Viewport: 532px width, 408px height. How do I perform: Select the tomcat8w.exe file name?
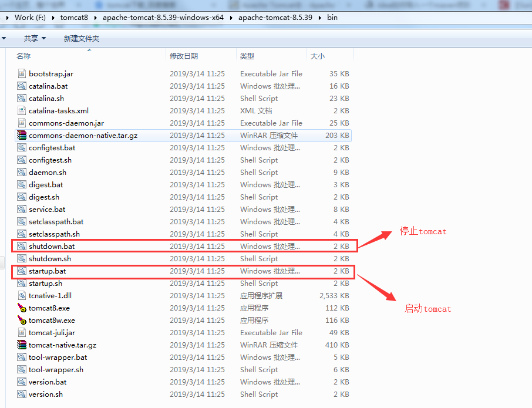pos(52,320)
